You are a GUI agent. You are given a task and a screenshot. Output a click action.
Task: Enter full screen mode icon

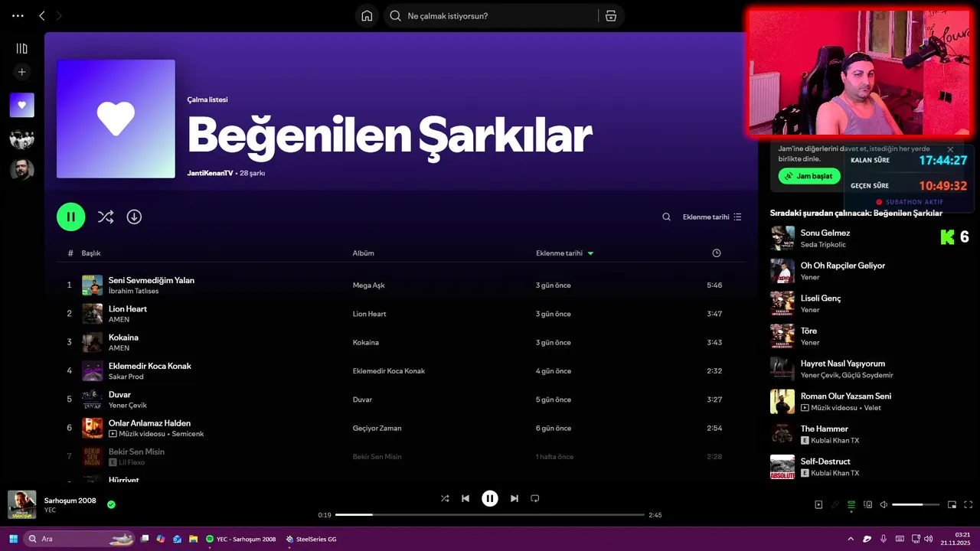969,504
